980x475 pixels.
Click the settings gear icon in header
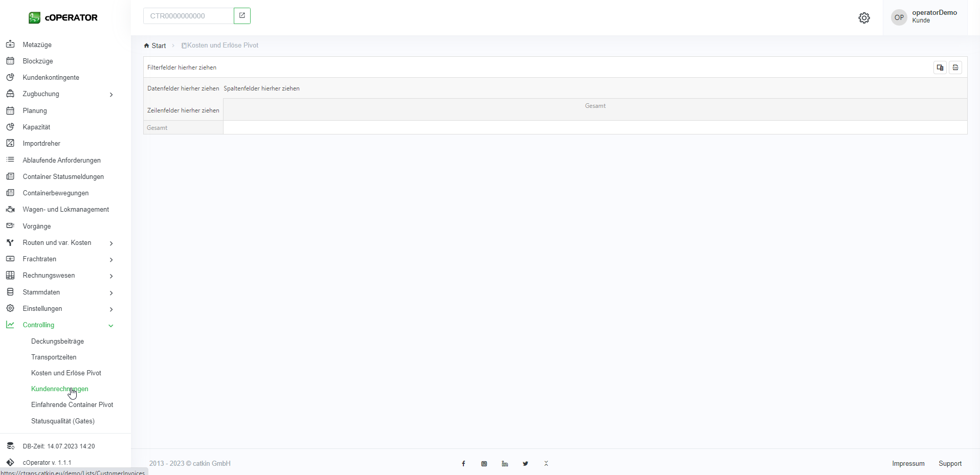point(864,18)
